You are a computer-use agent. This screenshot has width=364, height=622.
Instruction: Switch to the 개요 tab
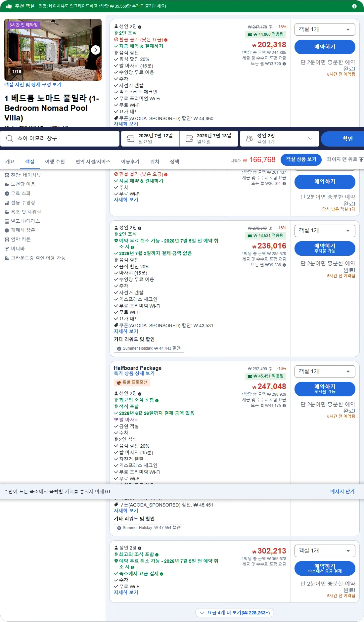pos(10,162)
